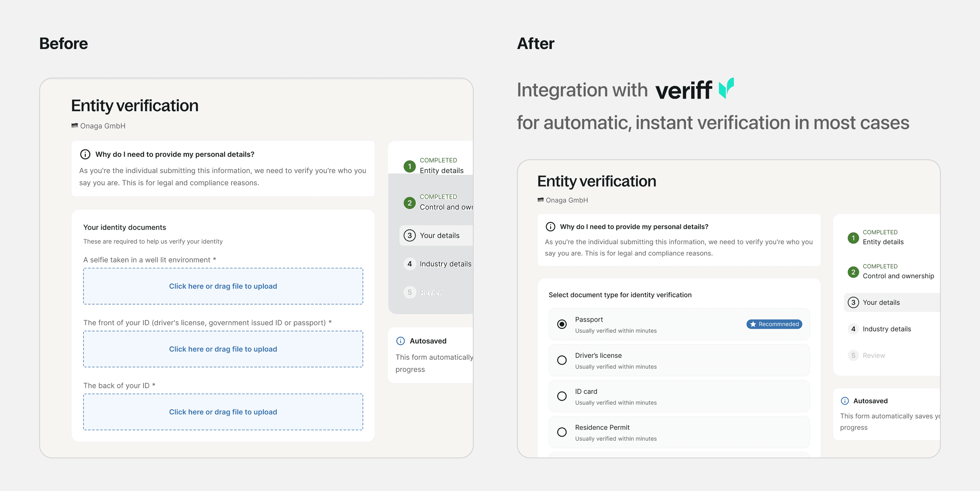Click the star icon in the Recommended badge
980x491 pixels.
(752, 324)
